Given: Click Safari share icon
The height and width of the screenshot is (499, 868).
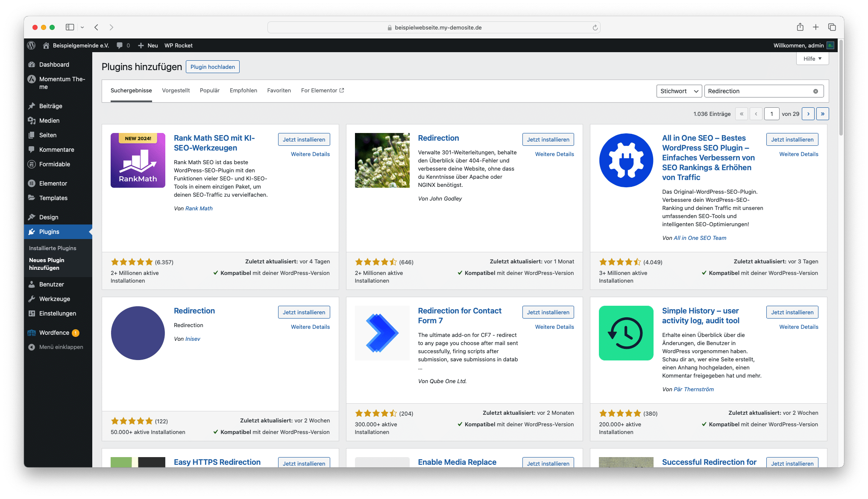Looking at the screenshot, I should pos(800,27).
